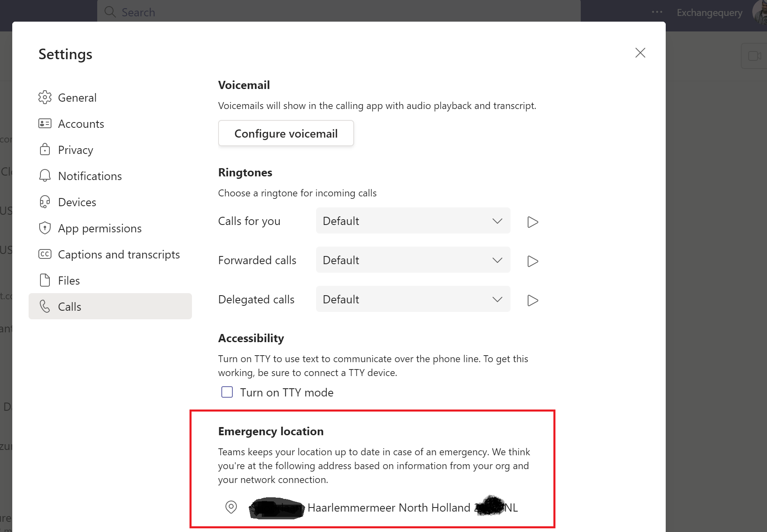Click the Configure voicemail button
The image size is (767, 532).
coord(286,133)
